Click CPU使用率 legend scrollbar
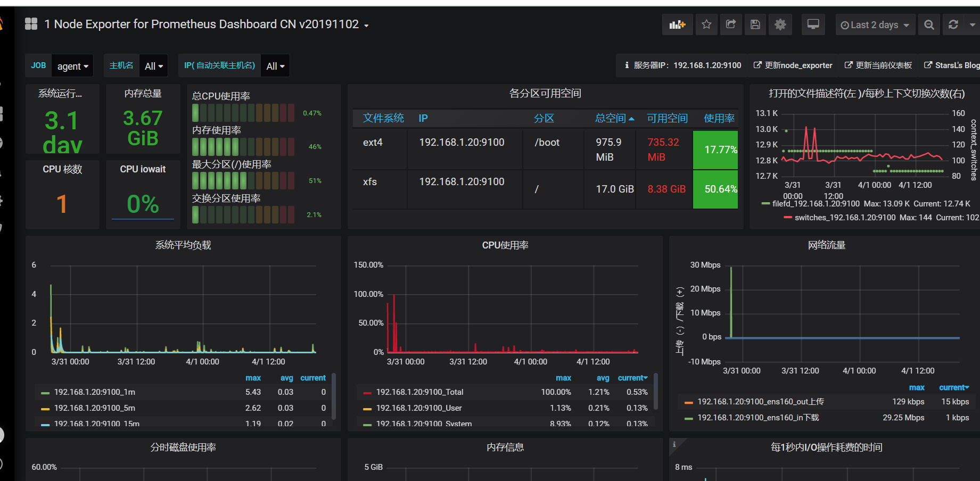 click(x=656, y=392)
